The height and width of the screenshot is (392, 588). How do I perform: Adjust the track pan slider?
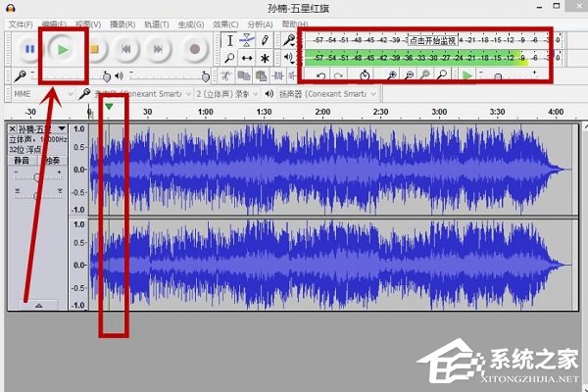(37, 194)
